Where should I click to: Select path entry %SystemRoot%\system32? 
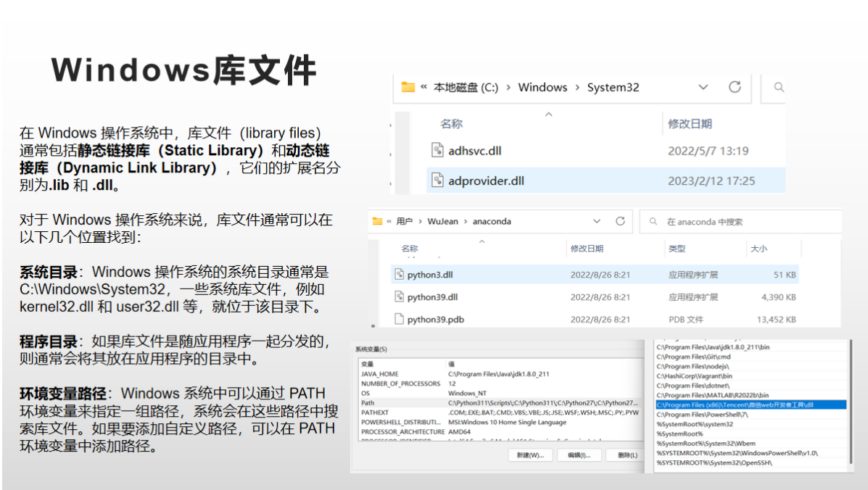(x=751, y=424)
